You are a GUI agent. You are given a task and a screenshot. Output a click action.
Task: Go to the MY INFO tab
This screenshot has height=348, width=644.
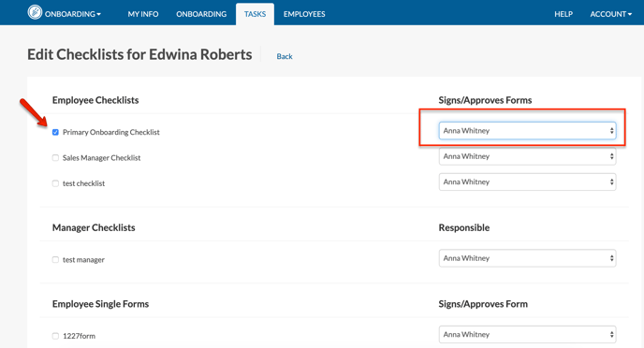pos(143,14)
